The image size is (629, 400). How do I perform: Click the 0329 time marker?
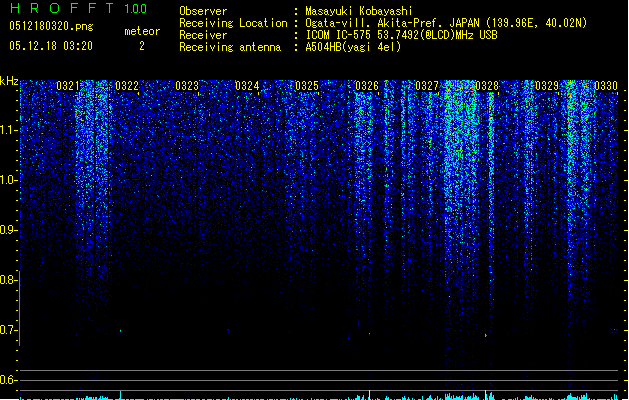click(547, 86)
